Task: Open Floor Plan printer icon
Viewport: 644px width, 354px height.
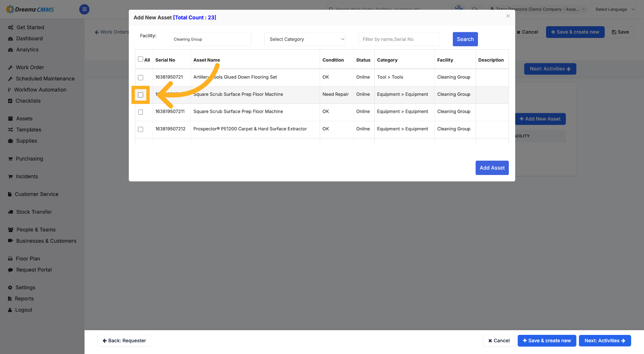Action: click(x=10, y=259)
